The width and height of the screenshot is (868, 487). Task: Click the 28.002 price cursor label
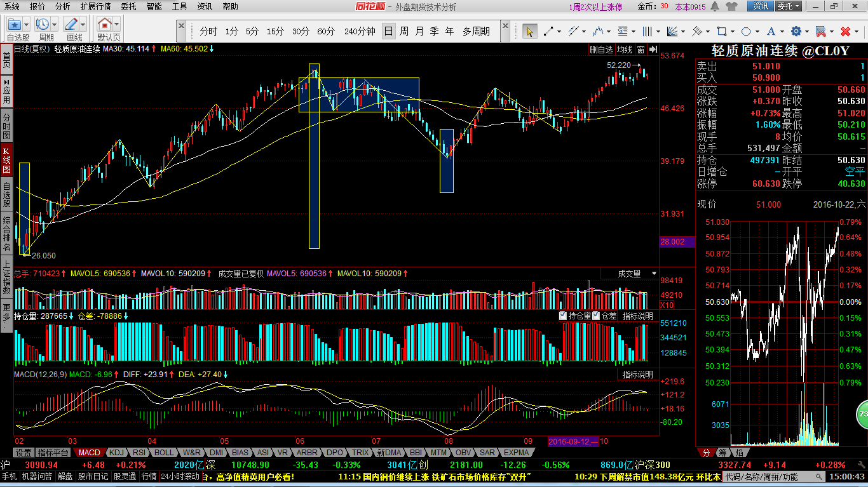click(677, 242)
